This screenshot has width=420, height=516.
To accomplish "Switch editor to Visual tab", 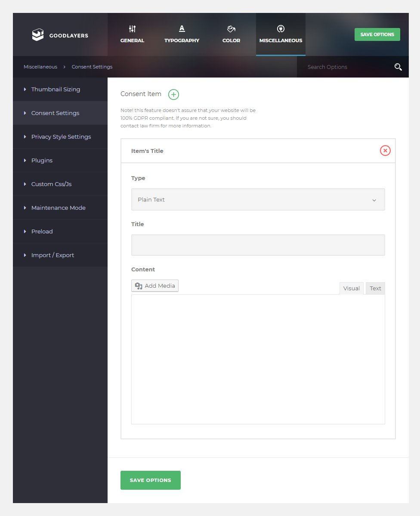I will coord(351,288).
